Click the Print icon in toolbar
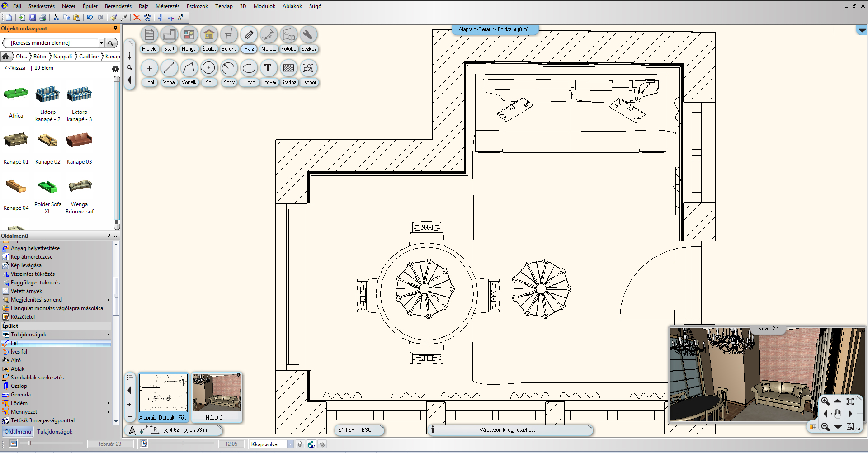This screenshot has width=868, height=453. pyautogui.click(x=43, y=18)
